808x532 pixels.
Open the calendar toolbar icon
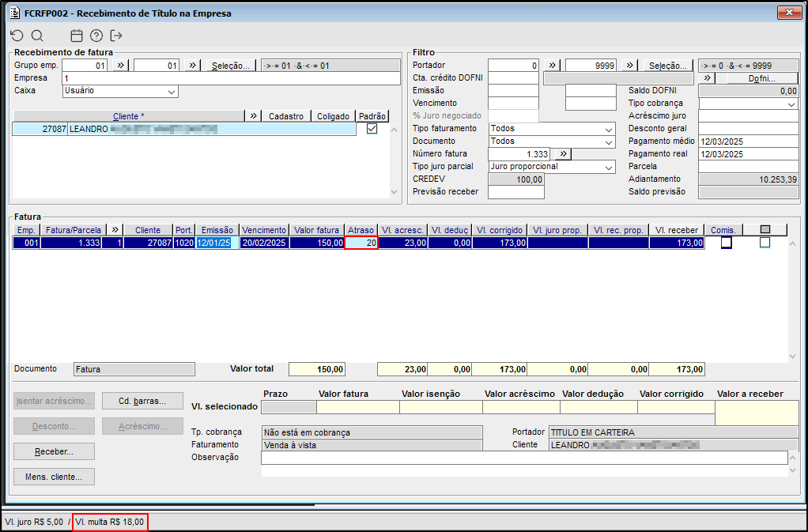77,36
